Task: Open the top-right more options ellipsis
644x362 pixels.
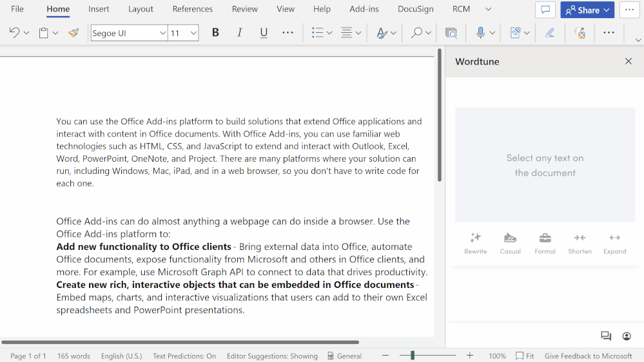Action: click(x=629, y=10)
